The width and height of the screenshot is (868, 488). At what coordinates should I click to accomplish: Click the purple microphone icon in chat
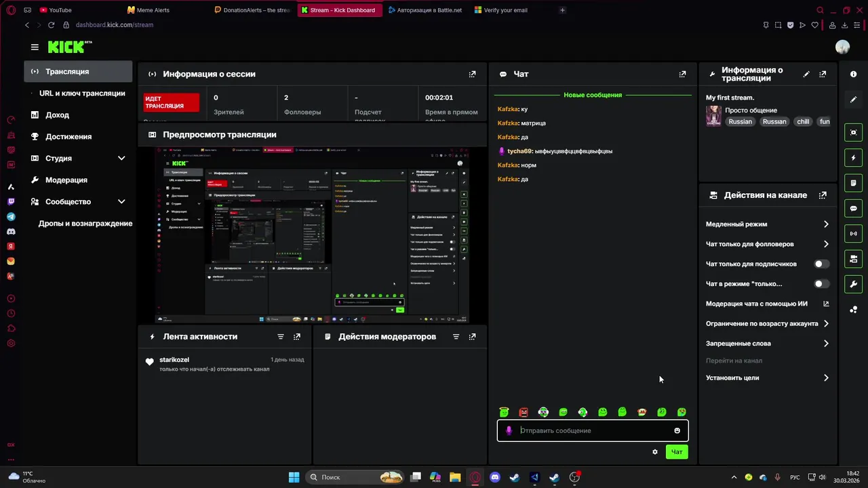(509, 431)
